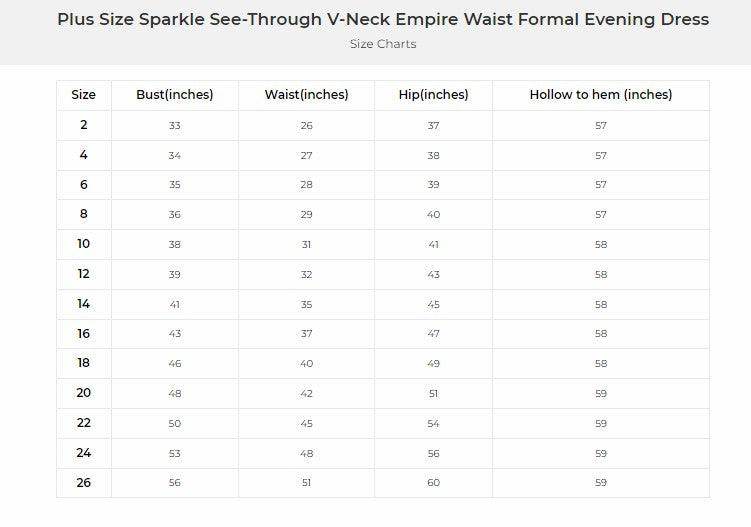Screen dimensions: 751x527
Task: Select size 12 row label
Action: click(84, 274)
